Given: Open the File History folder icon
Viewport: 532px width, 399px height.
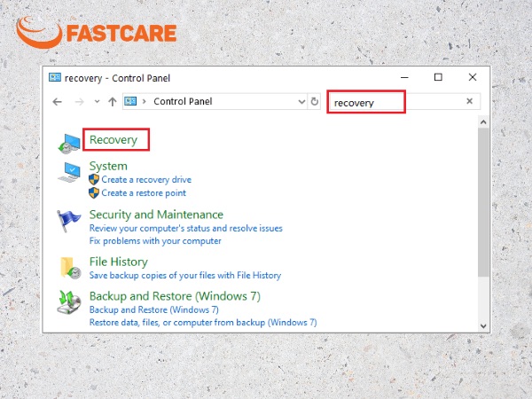Looking at the screenshot, I should click(71, 268).
